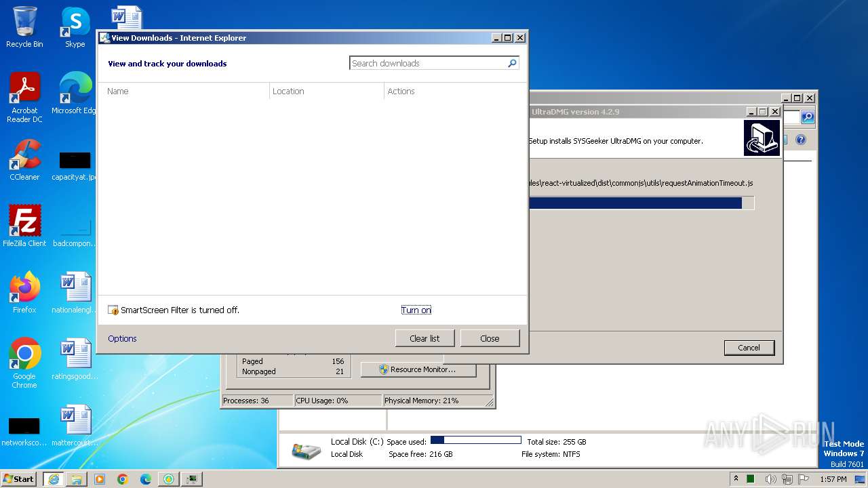Open Google Chrome desktop shortcut
The image size is (868, 488).
click(x=24, y=363)
